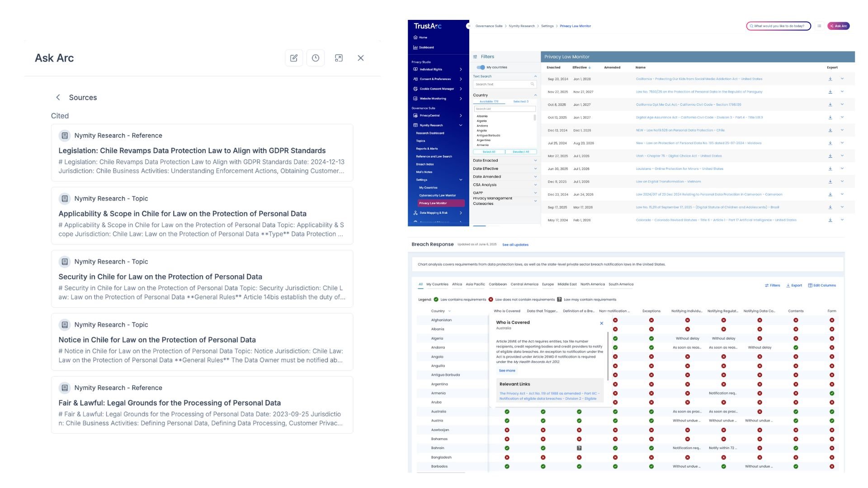This screenshot has height=488, width=868.
Task: Click the Select All countries button
Action: (x=489, y=152)
